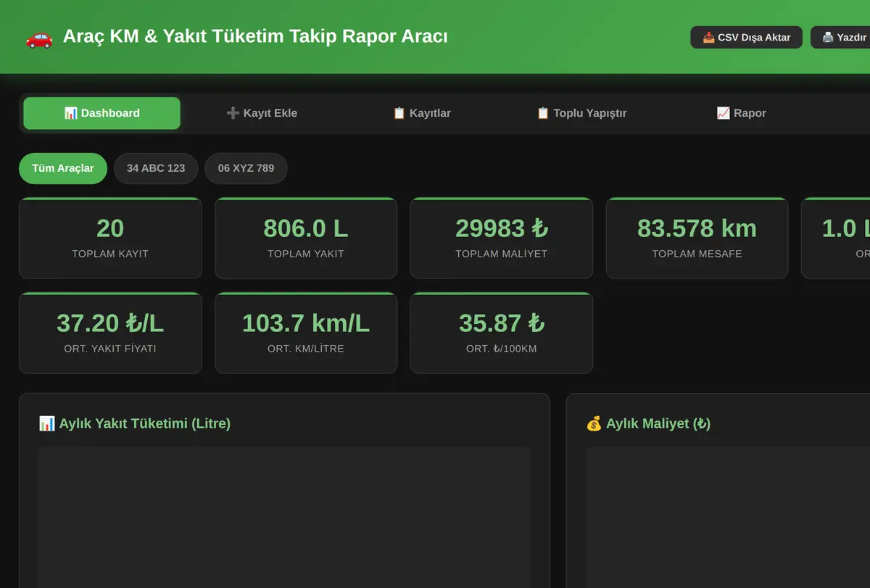The image size is (870, 588).
Task: Open the Dashboard tab
Action: (101, 113)
